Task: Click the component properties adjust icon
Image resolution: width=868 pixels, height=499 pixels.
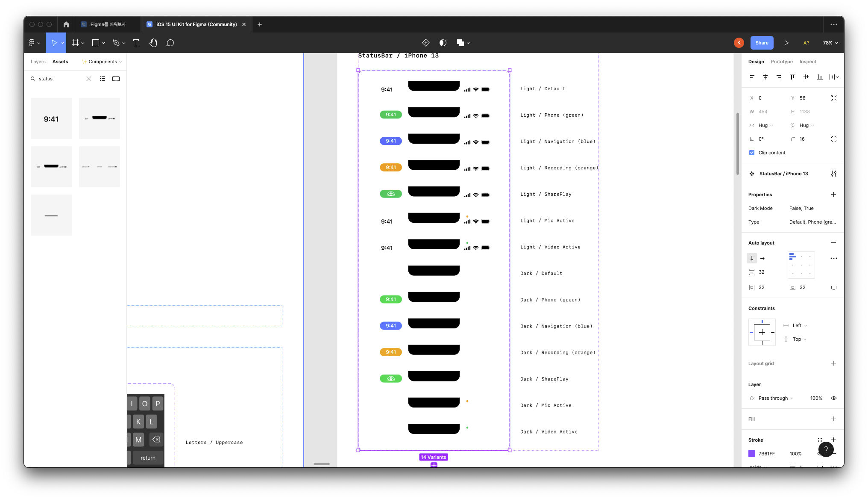Action: point(833,174)
